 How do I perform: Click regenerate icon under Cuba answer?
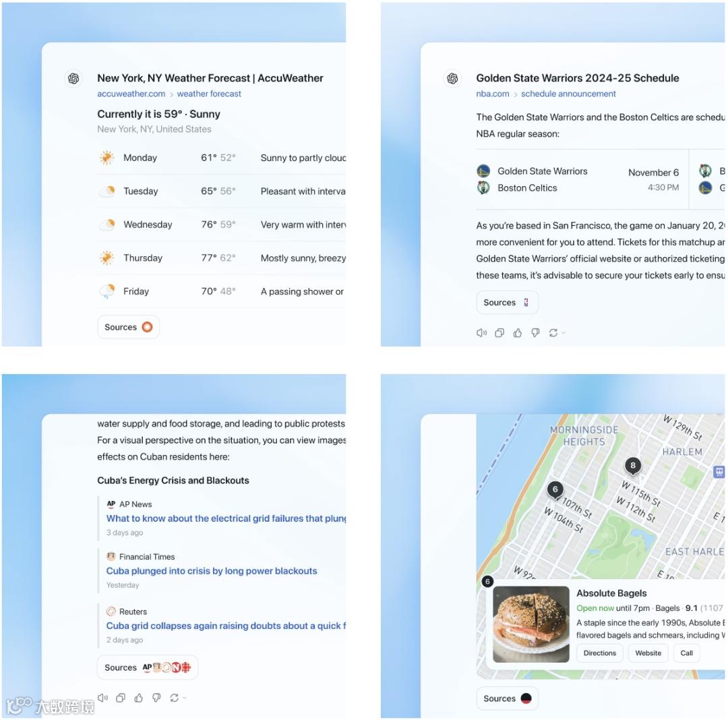(x=174, y=698)
